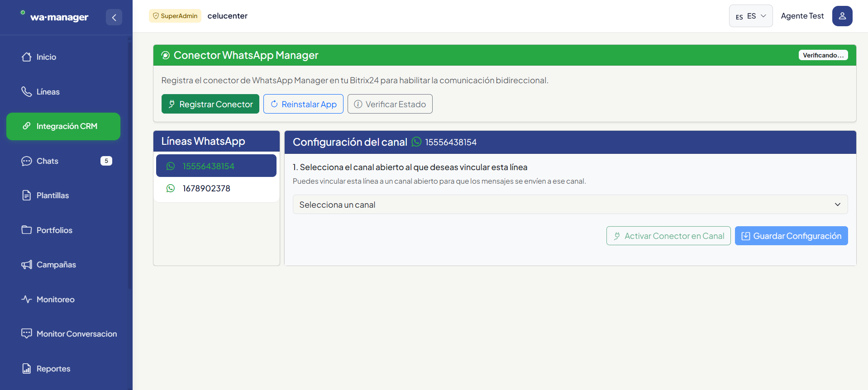
Task: Open Chats speech bubble icon
Action: pyautogui.click(x=27, y=161)
